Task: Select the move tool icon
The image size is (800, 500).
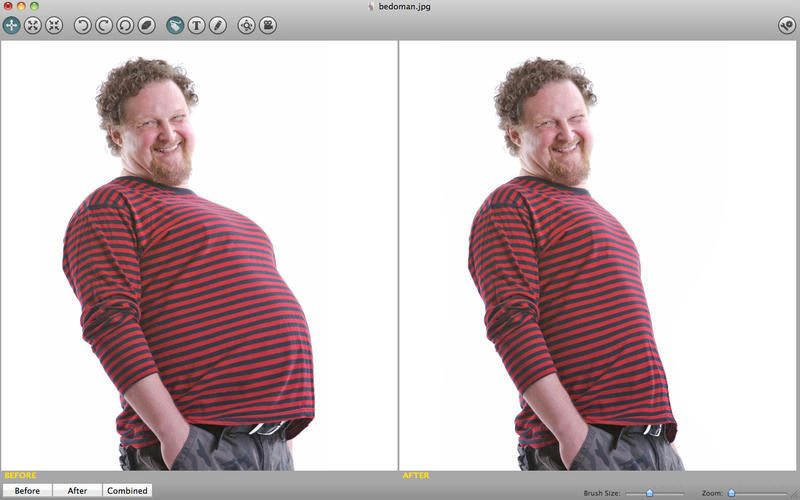Action: (x=11, y=25)
